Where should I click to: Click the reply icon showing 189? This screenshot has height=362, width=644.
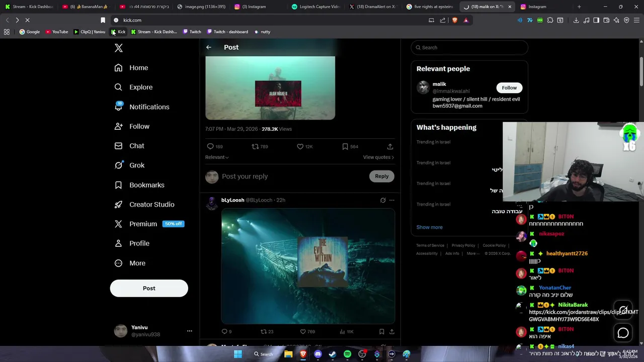[x=215, y=146]
